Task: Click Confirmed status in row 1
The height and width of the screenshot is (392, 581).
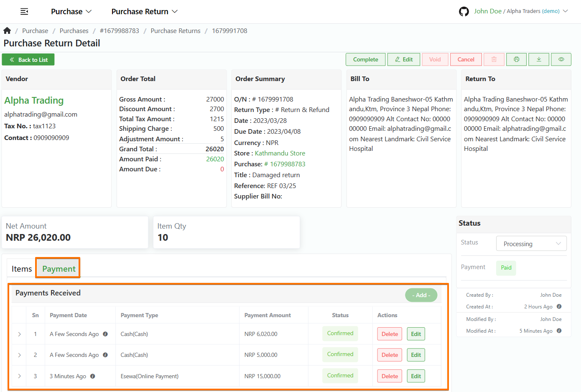Action: coord(340,333)
